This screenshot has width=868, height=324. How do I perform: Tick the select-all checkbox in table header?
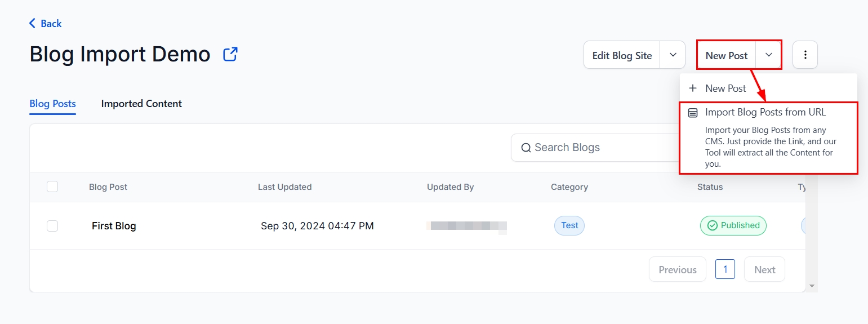point(52,187)
